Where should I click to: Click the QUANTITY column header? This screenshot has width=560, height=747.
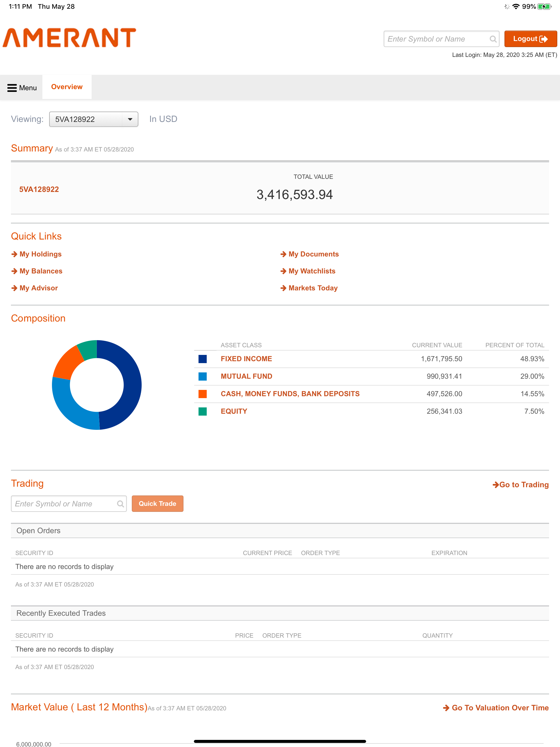click(x=437, y=635)
